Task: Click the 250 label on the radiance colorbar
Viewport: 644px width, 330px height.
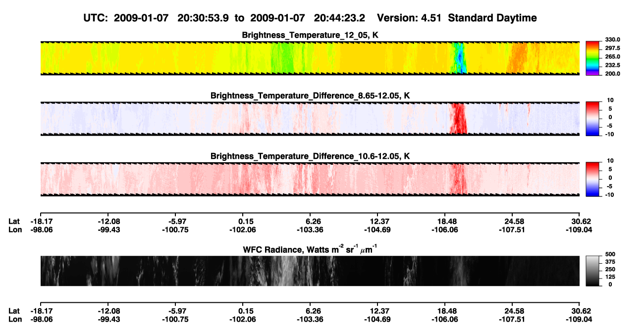Action: 610,269
